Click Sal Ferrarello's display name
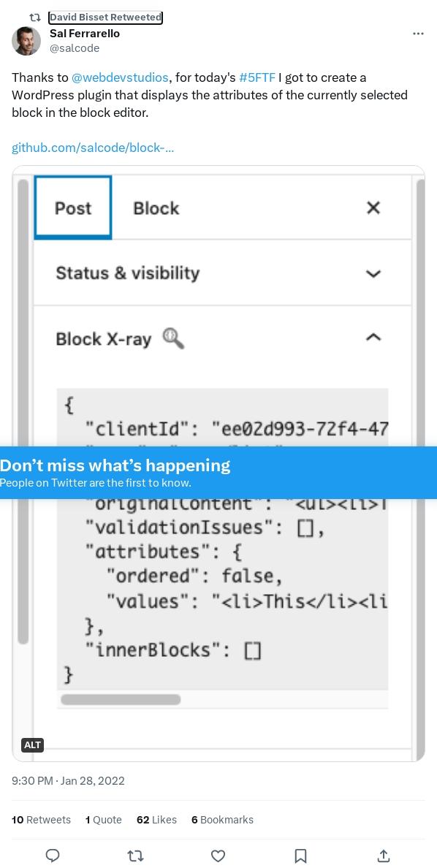This screenshot has width=437, height=868. point(85,34)
